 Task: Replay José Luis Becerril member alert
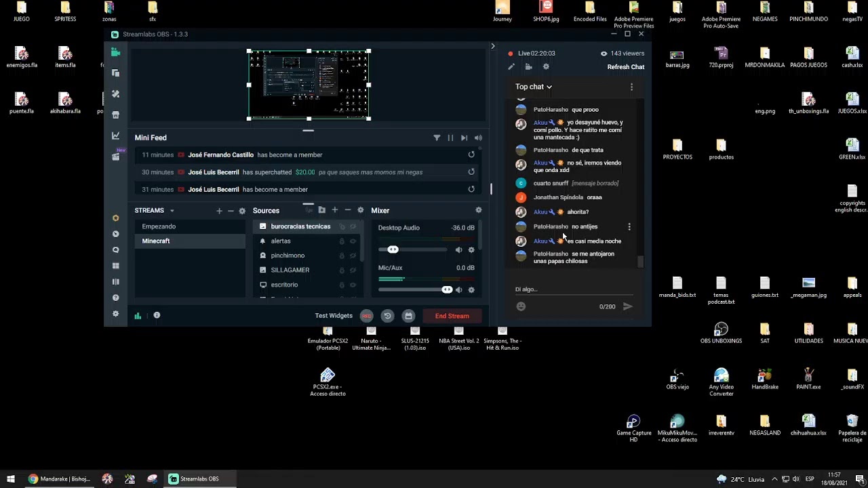(471, 189)
